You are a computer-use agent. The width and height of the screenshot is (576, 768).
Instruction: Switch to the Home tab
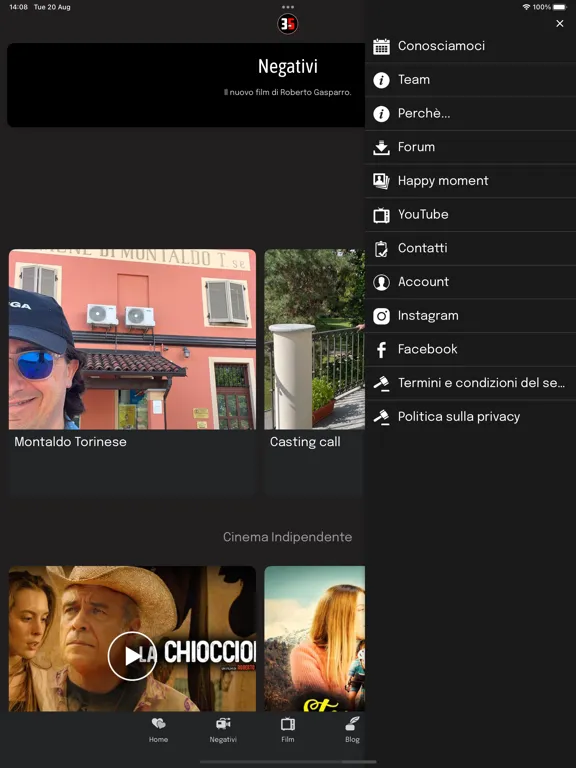pos(158,730)
